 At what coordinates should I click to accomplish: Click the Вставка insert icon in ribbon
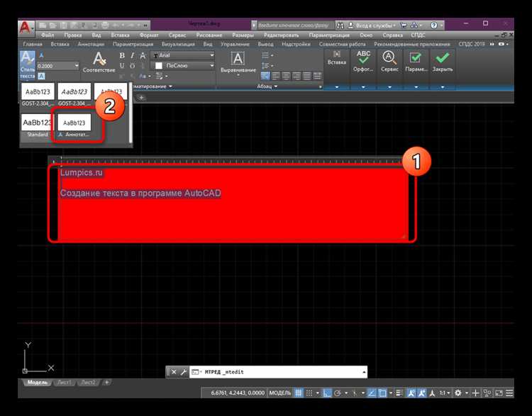[336, 59]
